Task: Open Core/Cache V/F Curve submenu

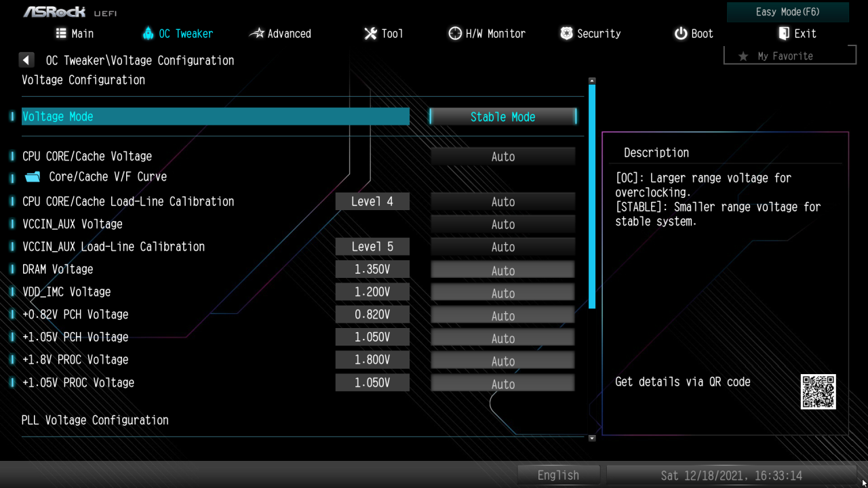Action: pyautogui.click(x=108, y=176)
